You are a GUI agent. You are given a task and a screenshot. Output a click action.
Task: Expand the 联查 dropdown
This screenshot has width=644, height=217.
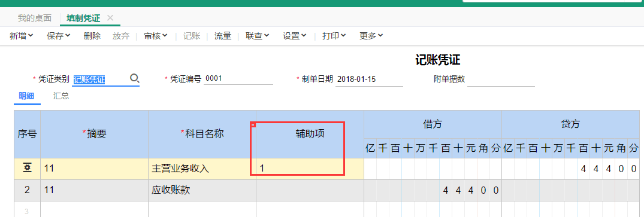pyautogui.click(x=258, y=36)
